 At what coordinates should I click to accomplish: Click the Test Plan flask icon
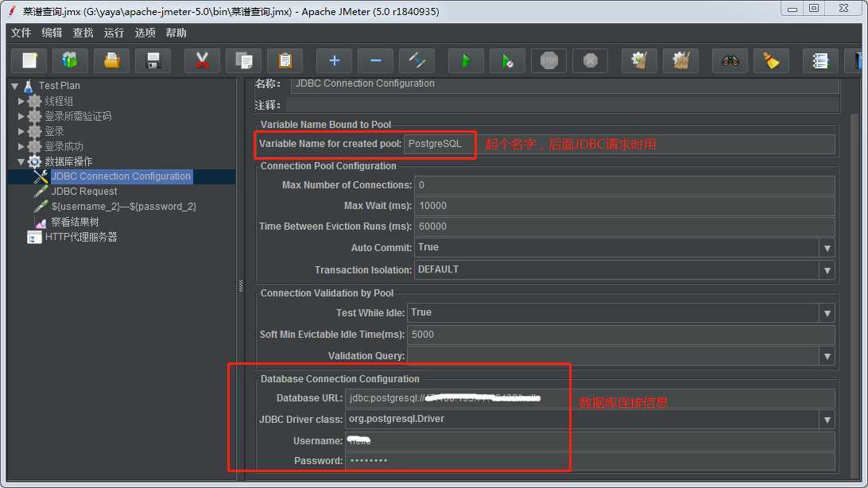point(29,86)
